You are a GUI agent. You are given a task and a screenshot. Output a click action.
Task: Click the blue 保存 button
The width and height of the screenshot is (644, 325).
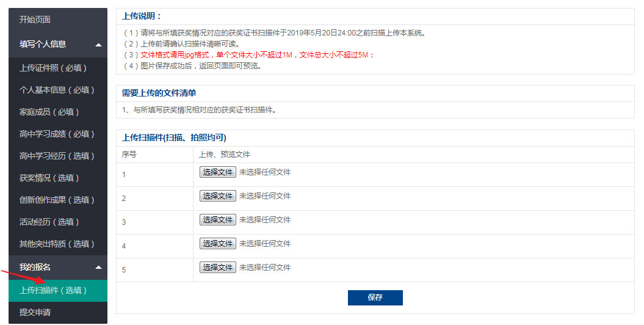(x=375, y=298)
